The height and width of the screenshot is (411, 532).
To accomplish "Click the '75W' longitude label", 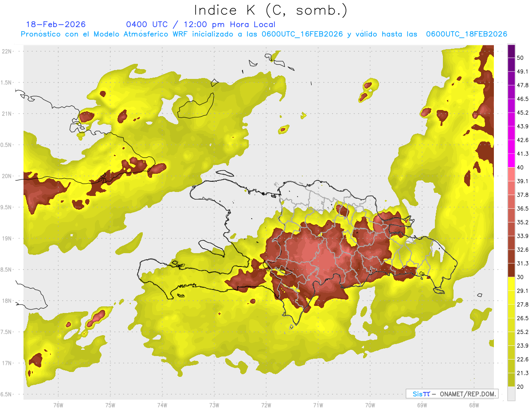I will (x=110, y=405).
